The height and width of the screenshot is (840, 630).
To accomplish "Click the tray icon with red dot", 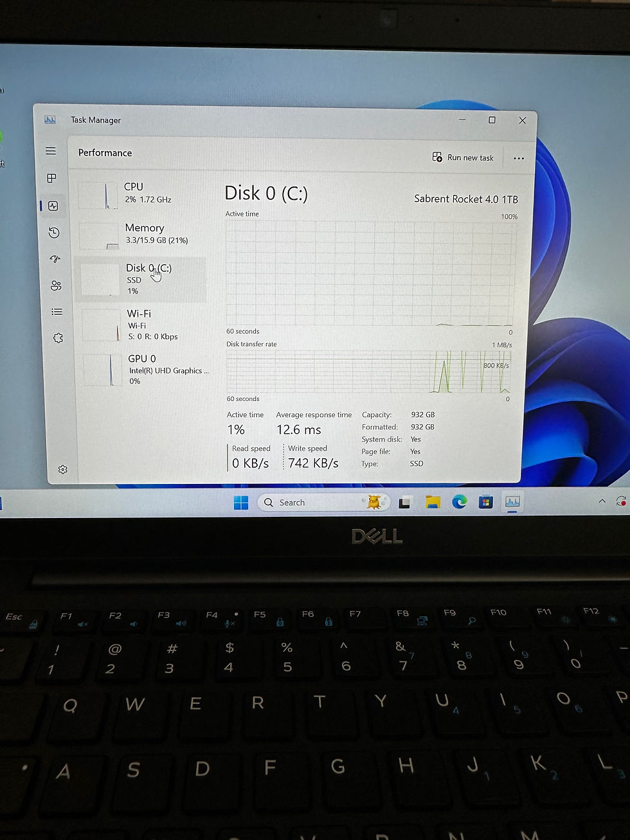I will click(x=621, y=501).
